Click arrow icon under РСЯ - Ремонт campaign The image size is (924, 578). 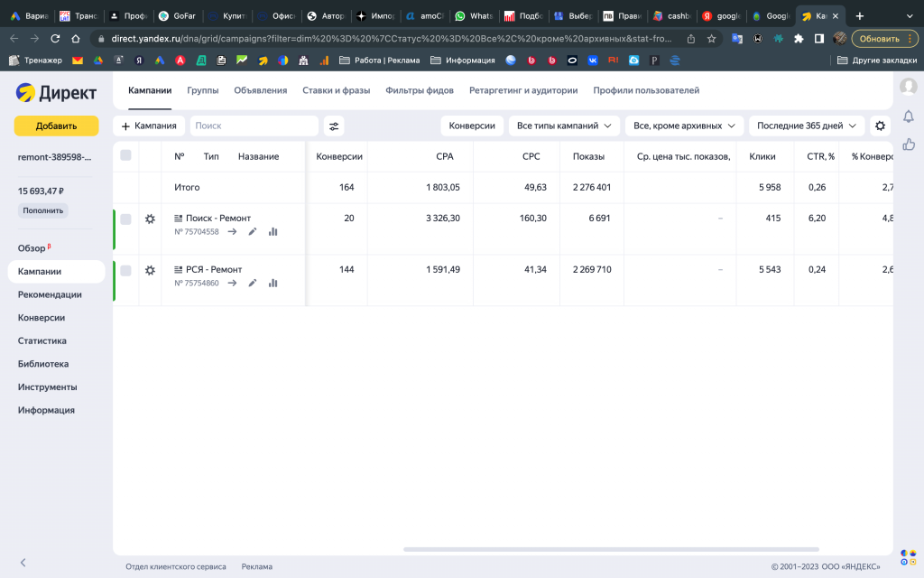(232, 283)
